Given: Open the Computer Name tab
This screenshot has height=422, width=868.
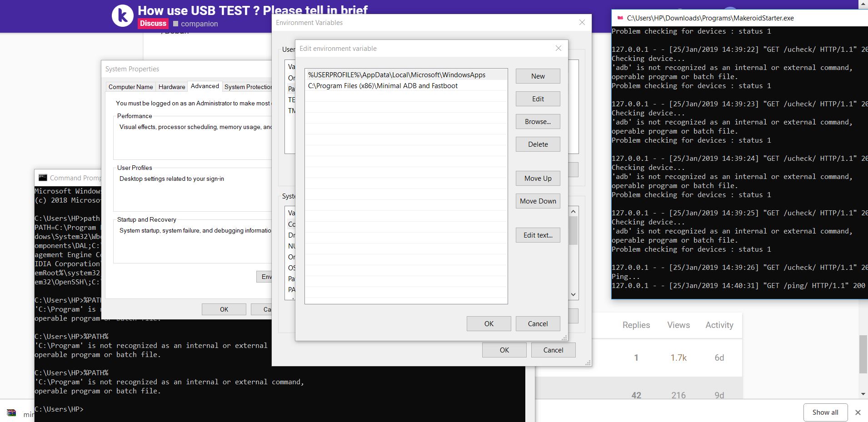Looking at the screenshot, I should (130, 87).
